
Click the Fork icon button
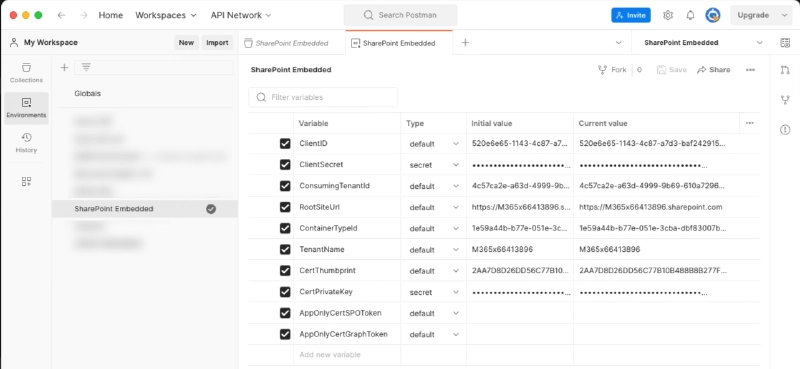click(x=612, y=70)
